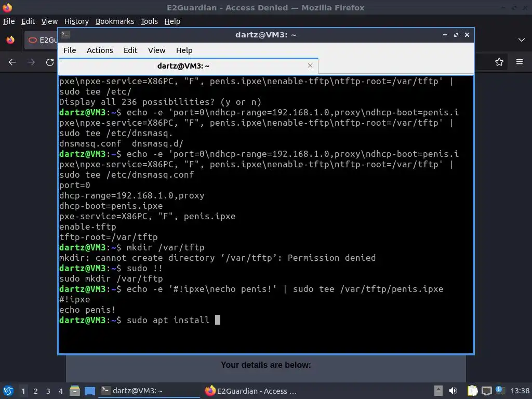
Task: Click 'Your details are below:' text in Firefox
Action: point(265,365)
